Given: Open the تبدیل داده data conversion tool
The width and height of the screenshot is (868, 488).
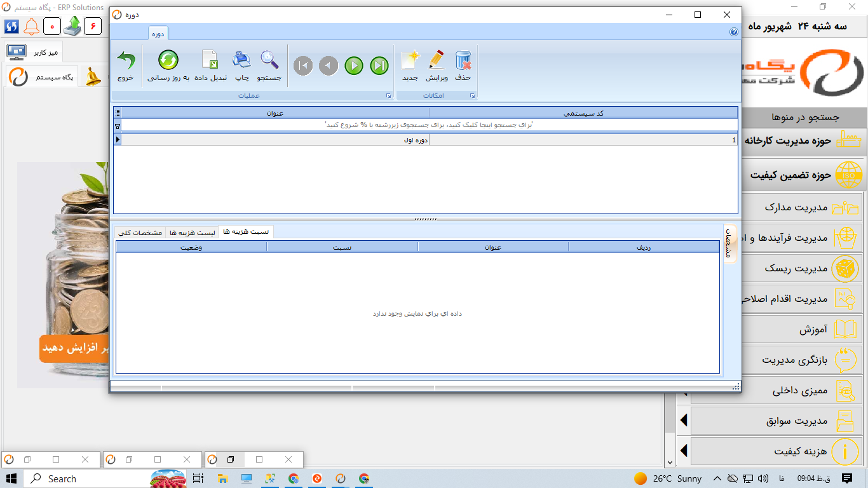Looking at the screenshot, I should pos(210,60).
